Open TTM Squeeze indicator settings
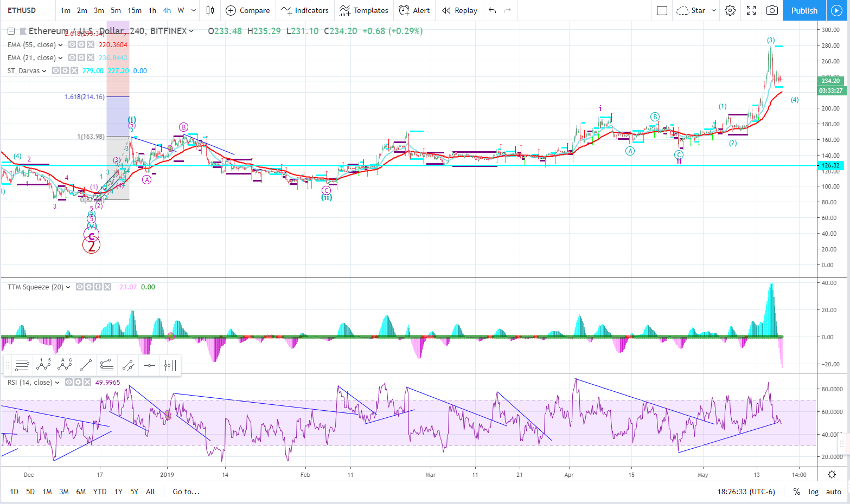 pyautogui.click(x=89, y=287)
